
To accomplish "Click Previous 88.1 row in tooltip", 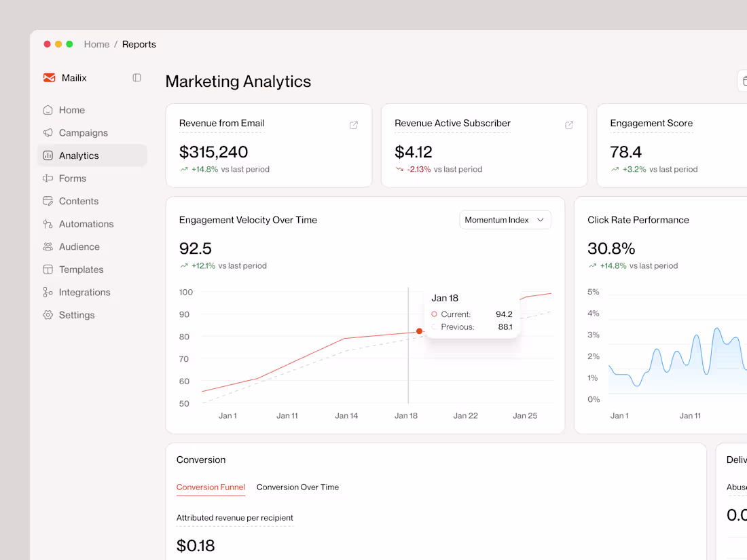I will pos(472,327).
